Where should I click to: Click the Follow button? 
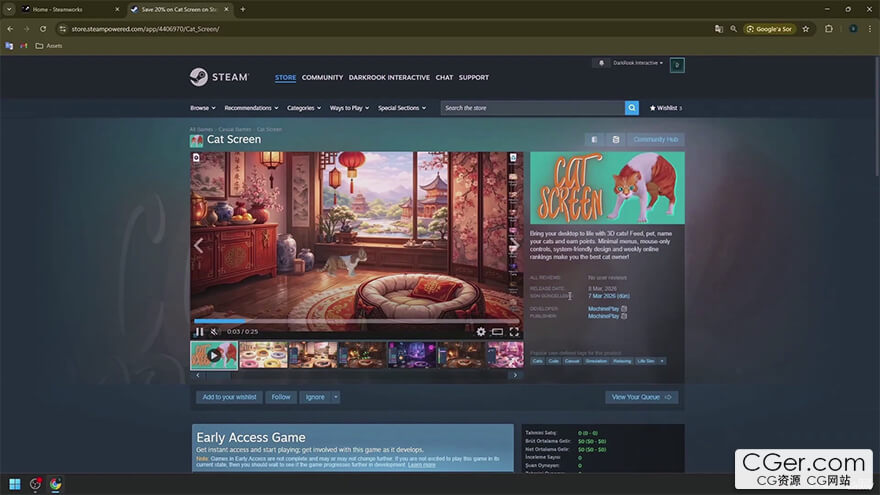tap(281, 397)
